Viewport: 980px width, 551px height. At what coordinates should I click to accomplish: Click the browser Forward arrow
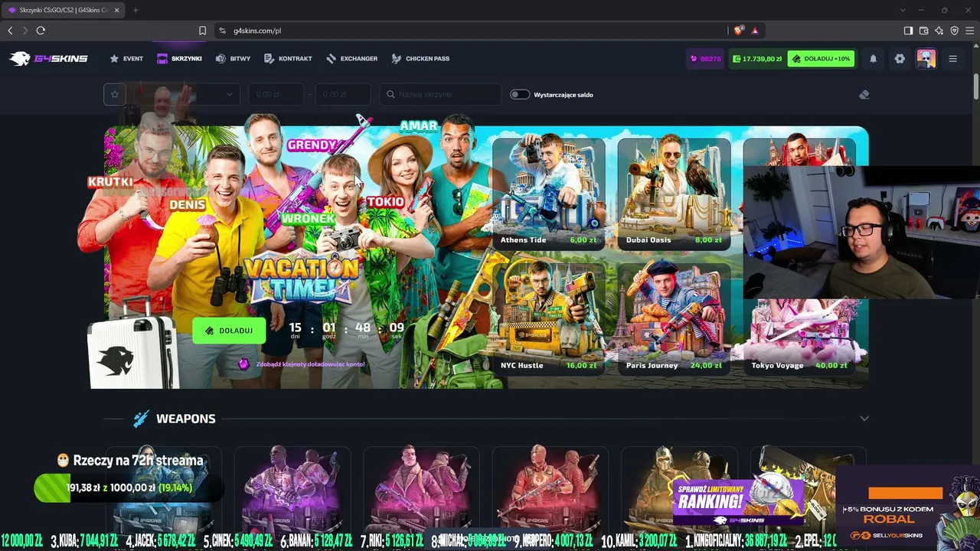25,31
